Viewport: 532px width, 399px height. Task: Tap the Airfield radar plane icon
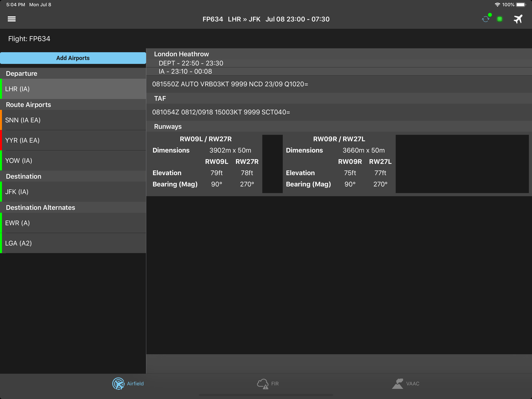pyautogui.click(x=118, y=384)
